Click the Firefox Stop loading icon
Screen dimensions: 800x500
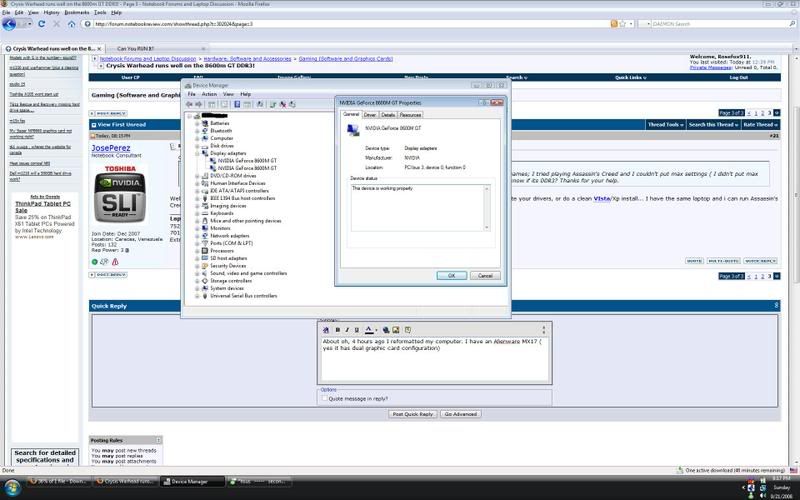click(57, 24)
